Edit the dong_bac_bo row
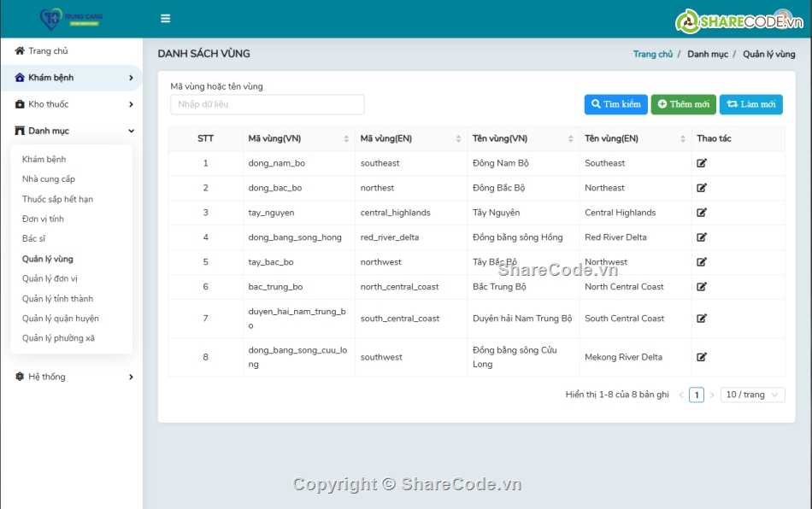Image resolution: width=812 pixels, height=509 pixels. point(702,188)
